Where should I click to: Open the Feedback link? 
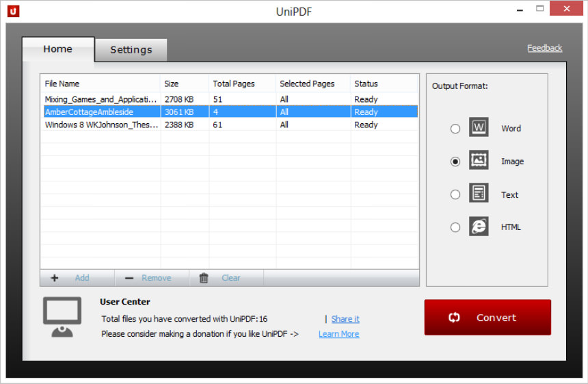[x=544, y=48]
